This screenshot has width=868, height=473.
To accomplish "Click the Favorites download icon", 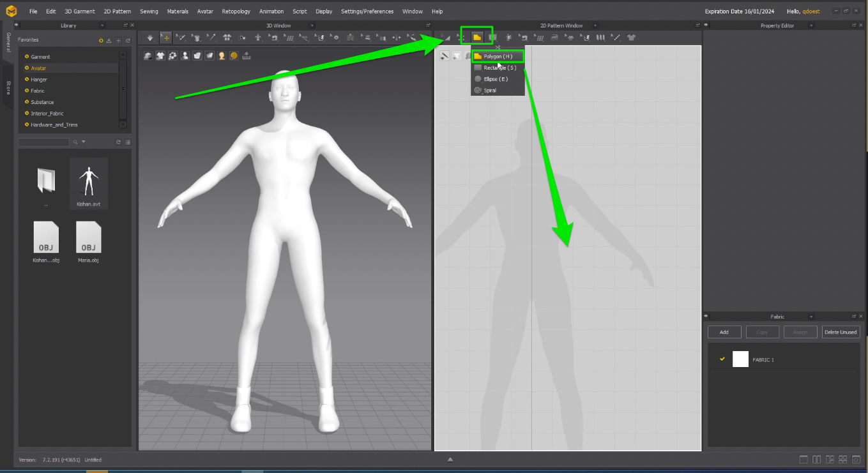I will click(x=109, y=40).
